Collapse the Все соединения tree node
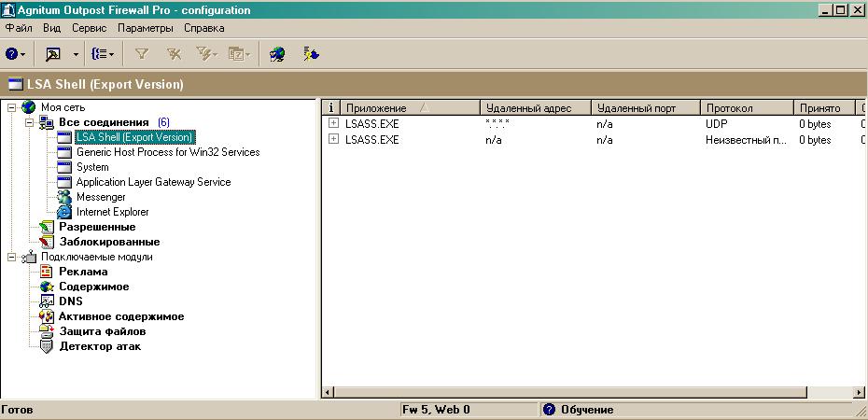The width and height of the screenshot is (868, 420). tap(29, 122)
